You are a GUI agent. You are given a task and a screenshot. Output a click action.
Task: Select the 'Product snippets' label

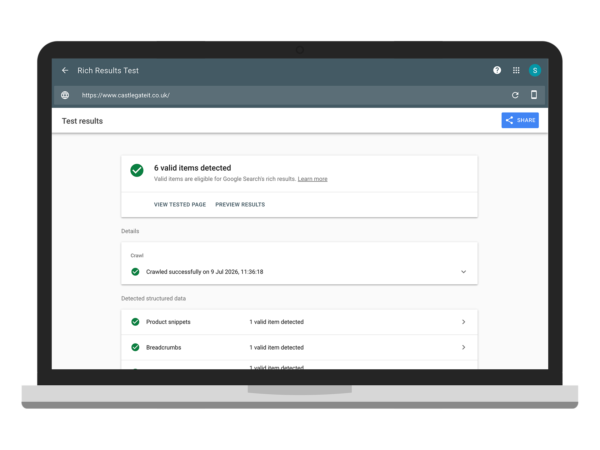click(x=168, y=322)
